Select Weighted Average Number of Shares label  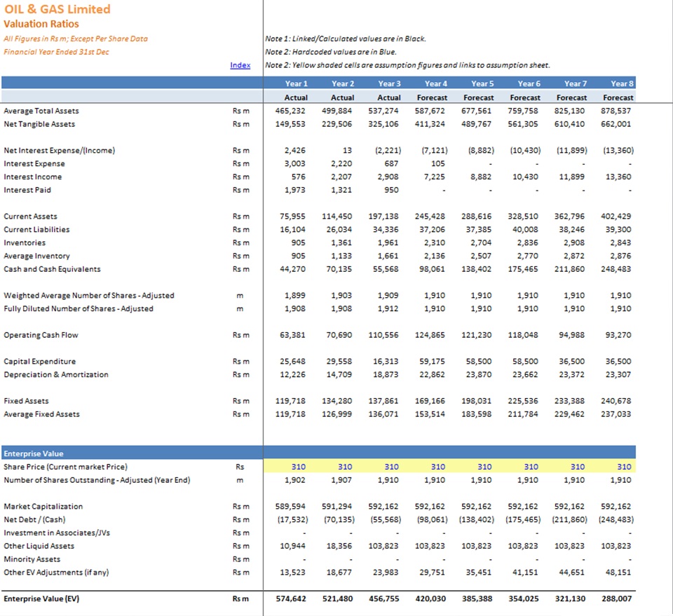click(x=89, y=296)
